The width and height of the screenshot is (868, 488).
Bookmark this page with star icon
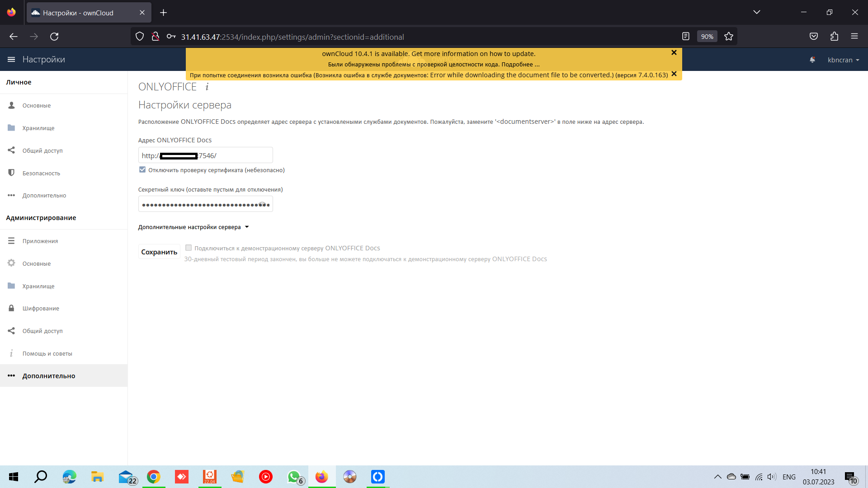[729, 37]
